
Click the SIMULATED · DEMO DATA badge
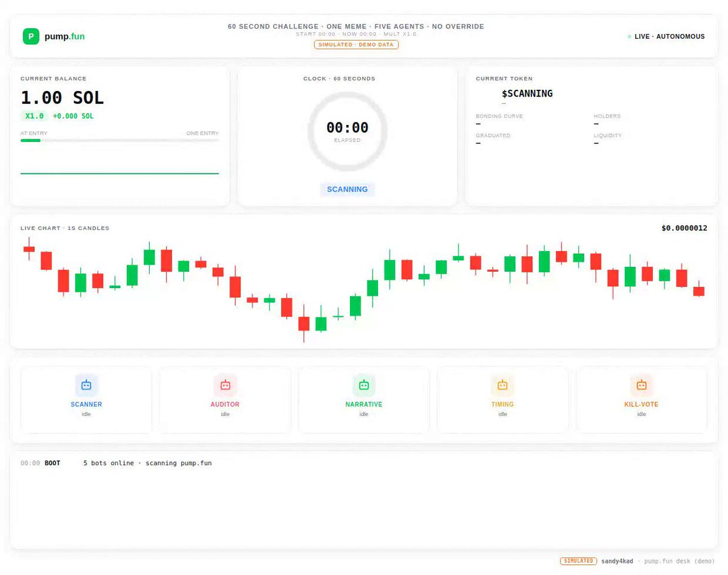(x=356, y=45)
